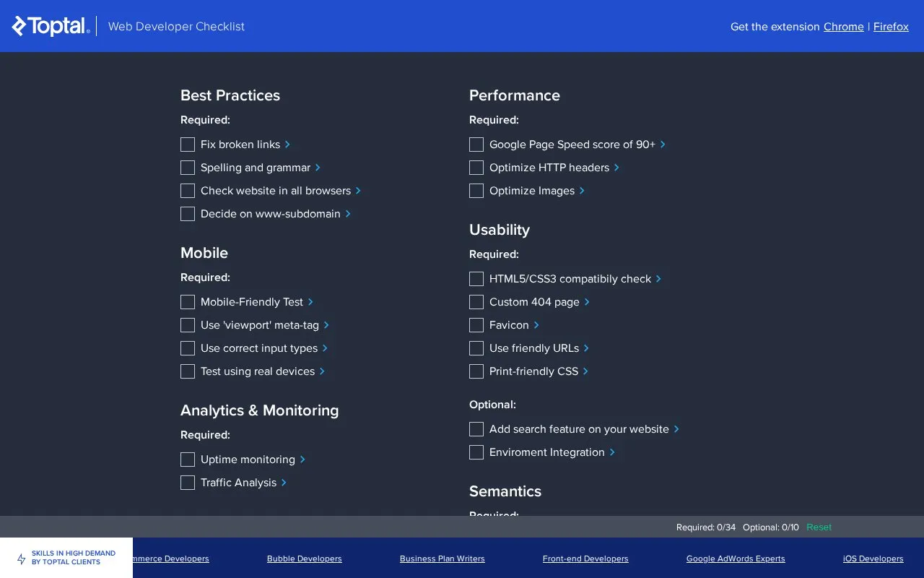Click Skills in High Demand label

74,558
